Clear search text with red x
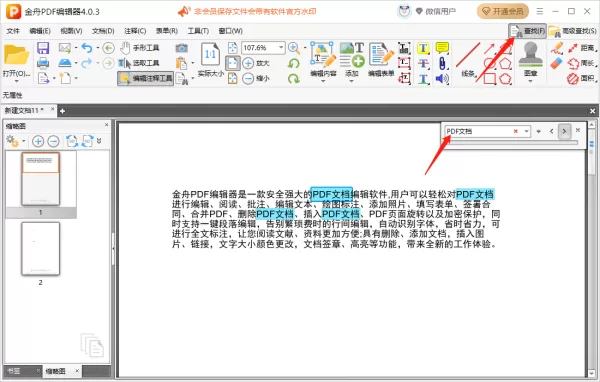 tap(515, 131)
